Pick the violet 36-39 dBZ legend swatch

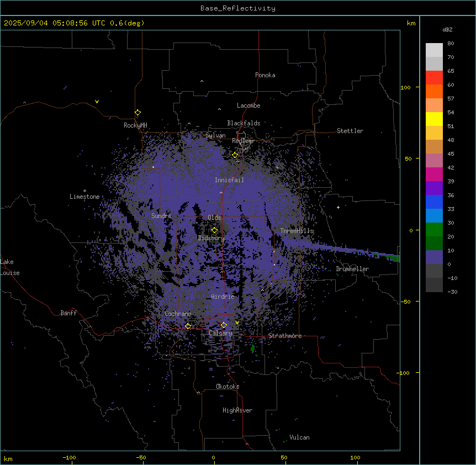coord(434,188)
